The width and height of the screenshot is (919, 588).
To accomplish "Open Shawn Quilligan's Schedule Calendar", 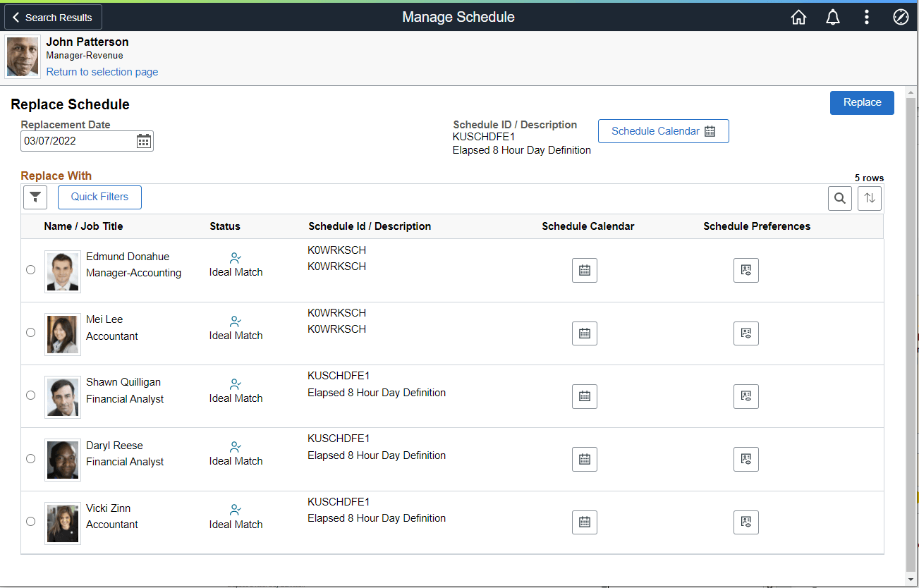I will click(x=584, y=396).
